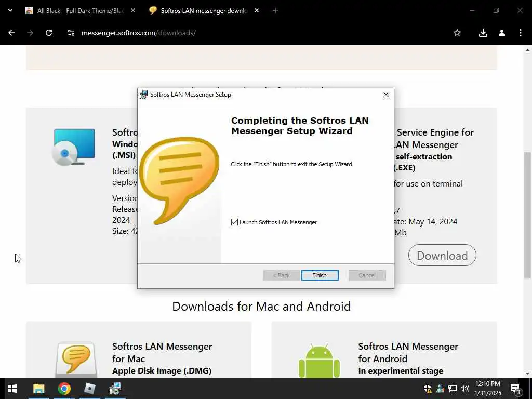
Task: Click Downloads for Mac and Android heading
Action: tap(261, 307)
